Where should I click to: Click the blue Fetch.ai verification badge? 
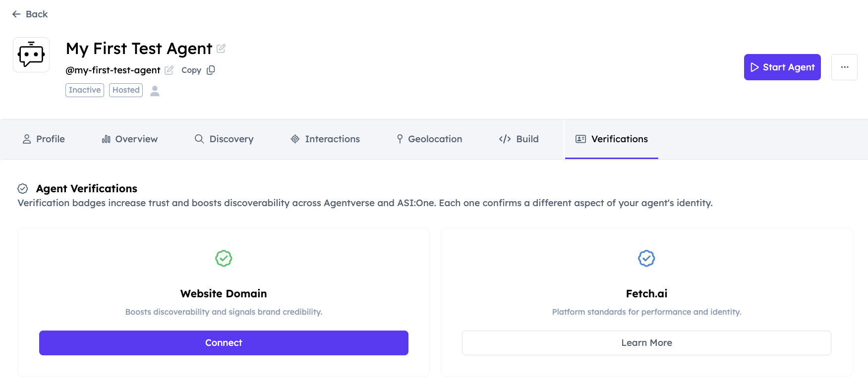[646, 258]
